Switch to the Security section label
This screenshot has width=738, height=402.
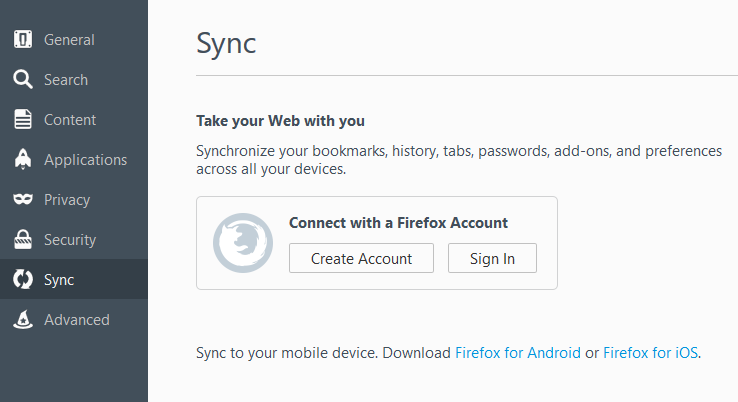(x=70, y=240)
